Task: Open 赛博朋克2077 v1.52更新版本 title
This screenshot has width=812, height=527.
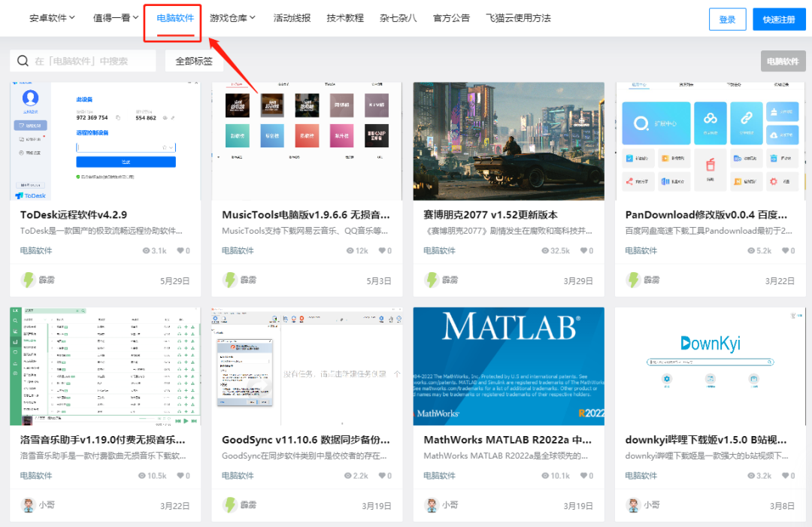Action: click(x=490, y=215)
